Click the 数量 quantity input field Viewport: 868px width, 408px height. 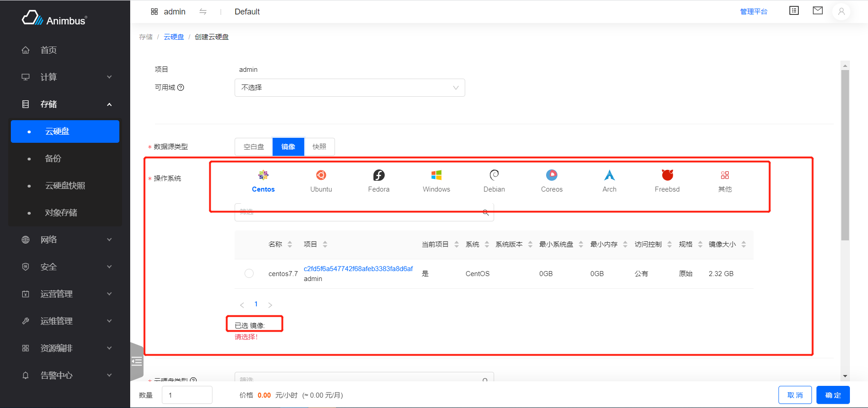[x=187, y=394]
